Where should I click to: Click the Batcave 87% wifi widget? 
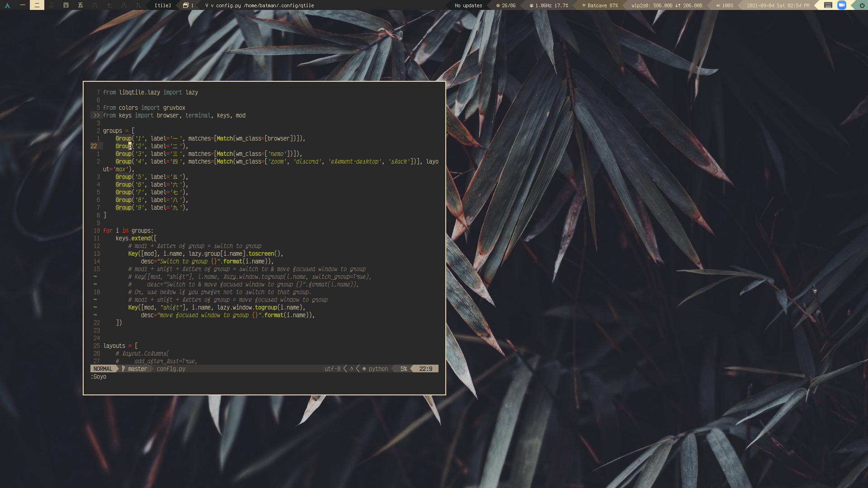click(599, 5)
